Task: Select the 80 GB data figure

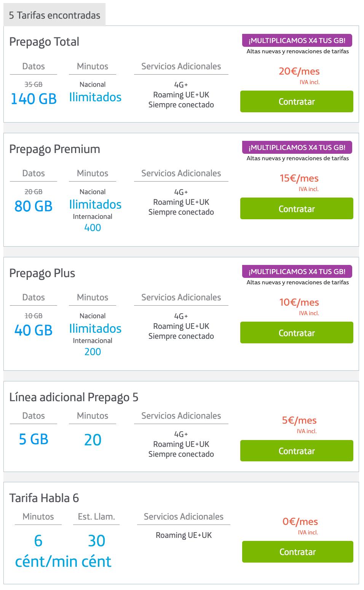Action: 34,206
